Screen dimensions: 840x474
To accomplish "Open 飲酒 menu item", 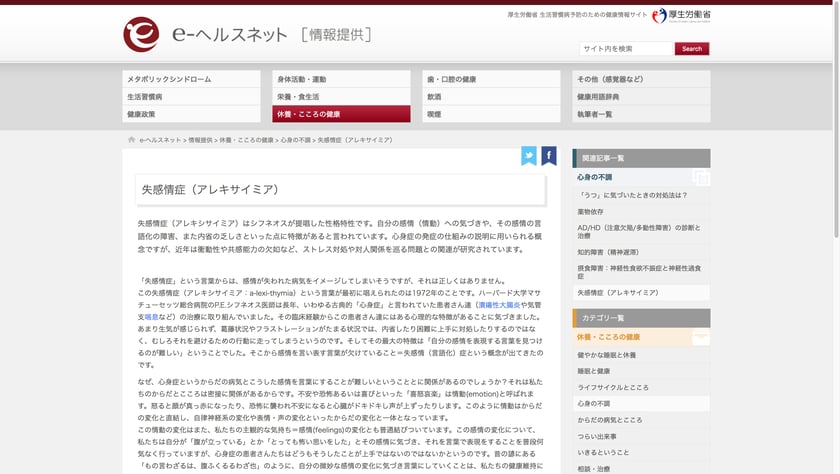I will click(x=491, y=97).
